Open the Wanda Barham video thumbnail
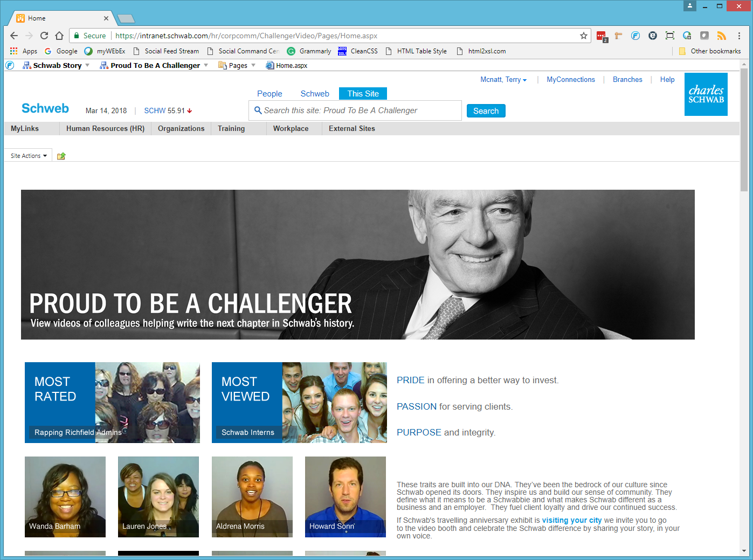753x560 pixels. [x=65, y=497]
